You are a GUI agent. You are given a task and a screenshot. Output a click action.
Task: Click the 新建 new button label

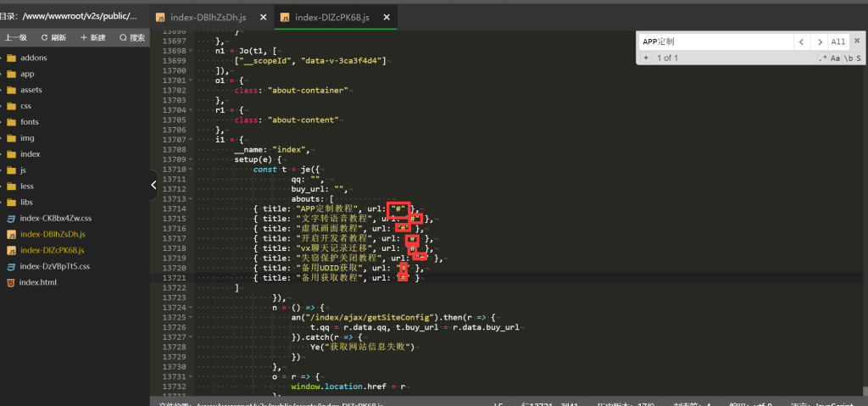(x=98, y=37)
